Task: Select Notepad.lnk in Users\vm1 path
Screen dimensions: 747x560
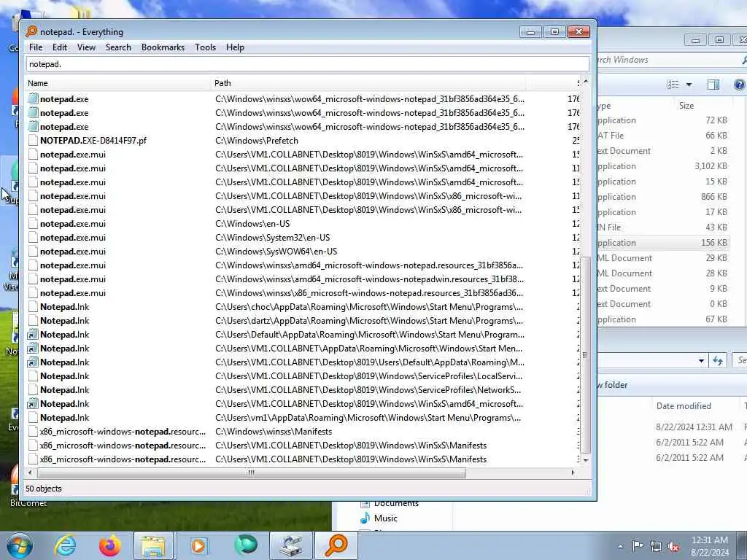Action: click(64, 418)
